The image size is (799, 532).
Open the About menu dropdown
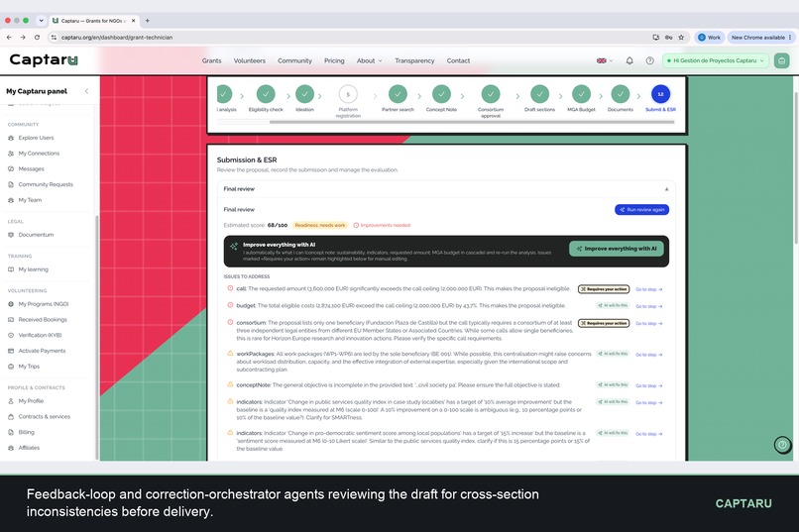(x=369, y=60)
